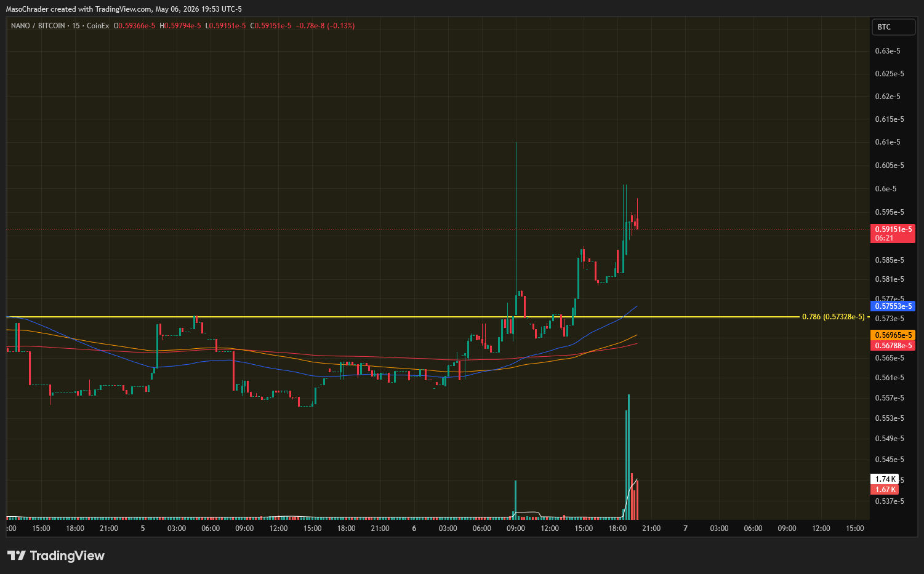Click the 0.553e-5 price axis label

click(890, 418)
